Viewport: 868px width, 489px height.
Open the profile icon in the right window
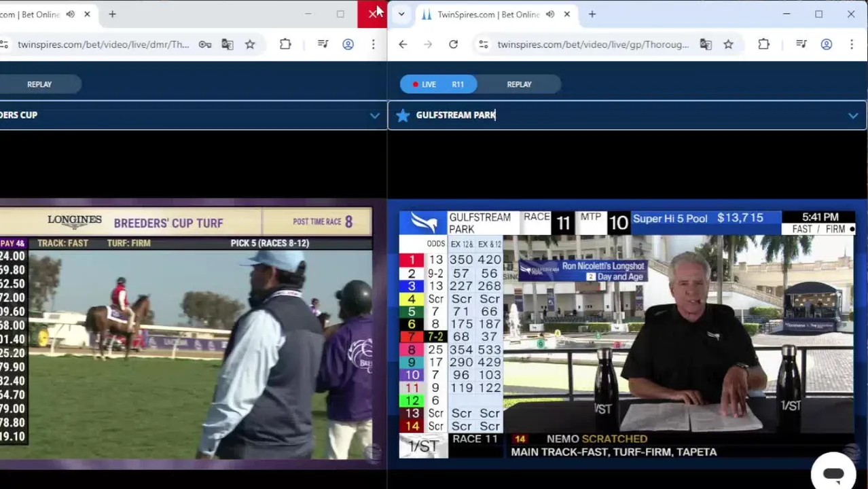pos(826,44)
